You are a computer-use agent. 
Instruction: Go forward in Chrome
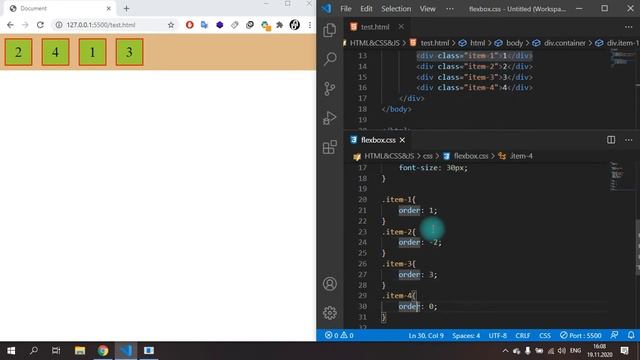point(25,25)
